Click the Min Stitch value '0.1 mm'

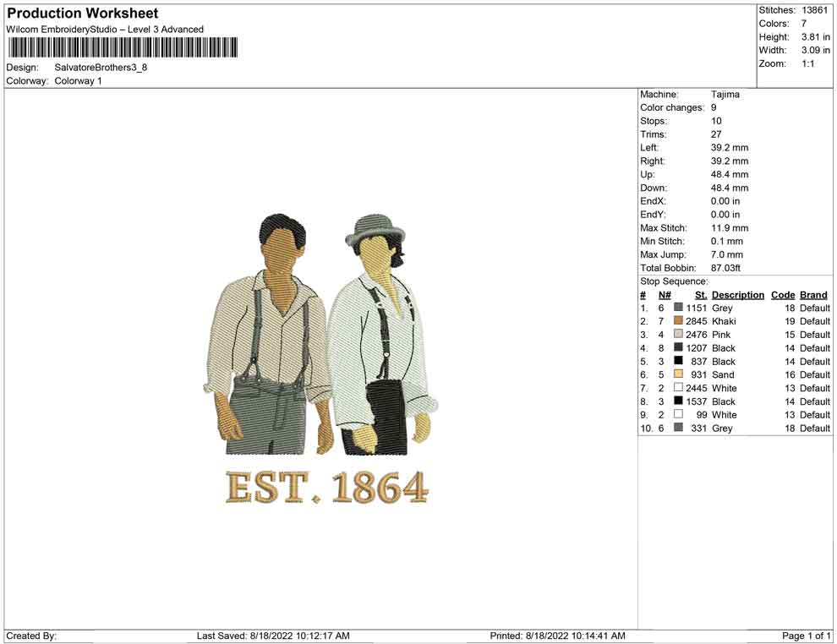click(x=727, y=241)
